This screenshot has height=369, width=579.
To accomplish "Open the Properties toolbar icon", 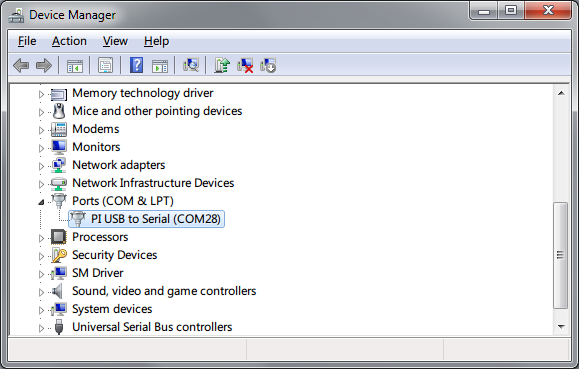I will pyautogui.click(x=106, y=66).
